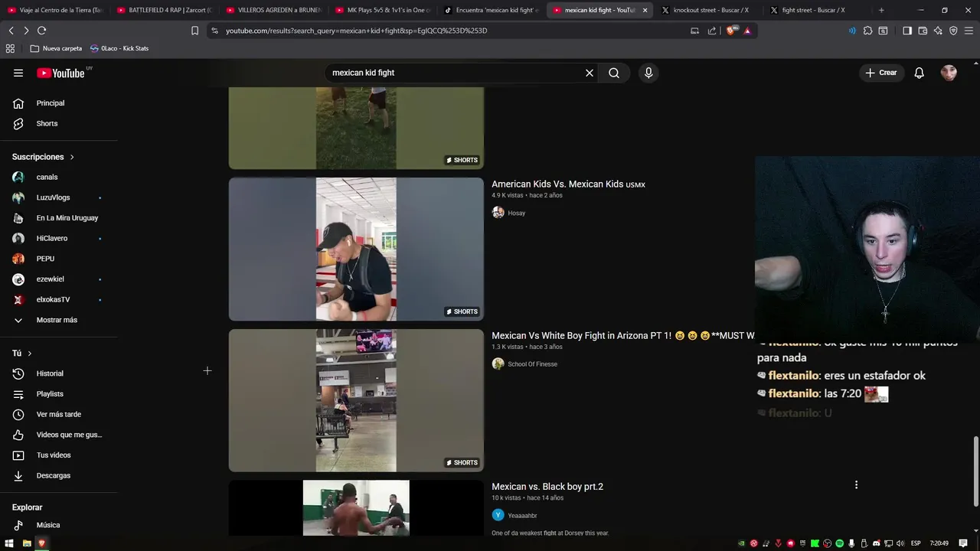
Task: Open the browser extensions puzzle icon
Action: click(867, 31)
